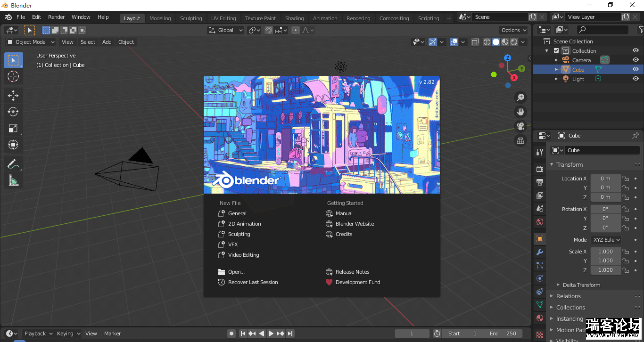Screen dimensions: 644x342
Task: Open the Keying dropdown in timeline
Action: (x=69, y=334)
